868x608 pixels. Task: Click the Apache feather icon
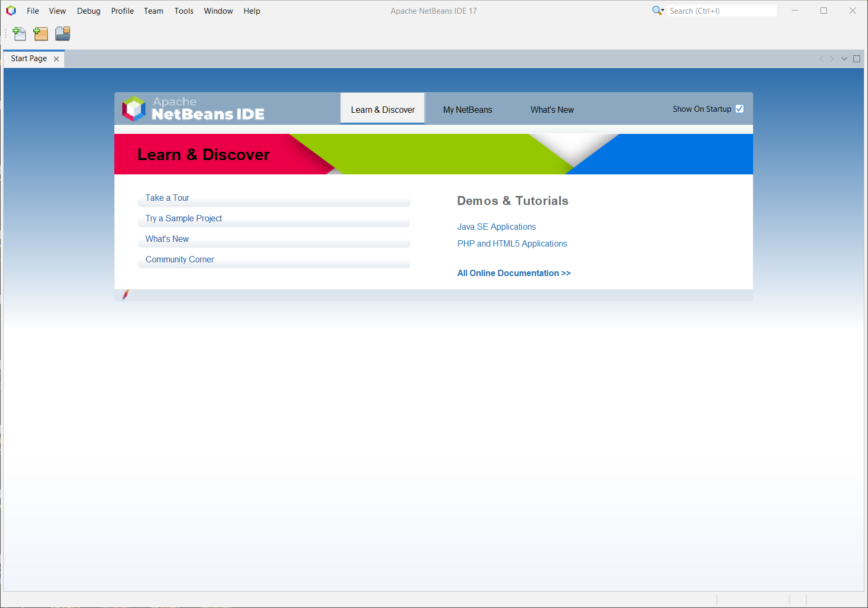tap(125, 295)
